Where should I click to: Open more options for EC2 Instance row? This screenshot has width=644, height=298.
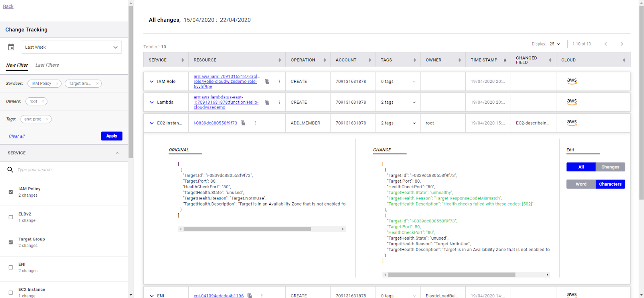point(255,123)
